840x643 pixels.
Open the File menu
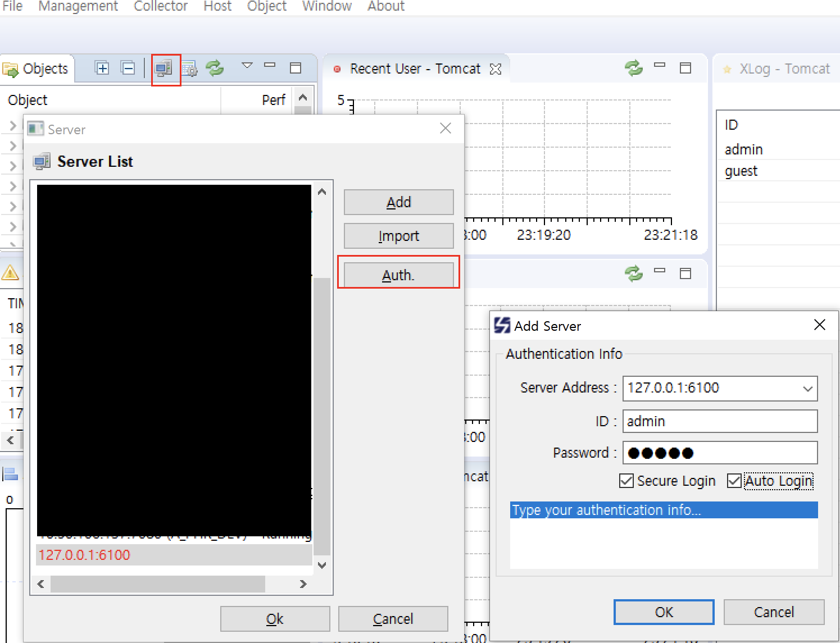coord(12,6)
